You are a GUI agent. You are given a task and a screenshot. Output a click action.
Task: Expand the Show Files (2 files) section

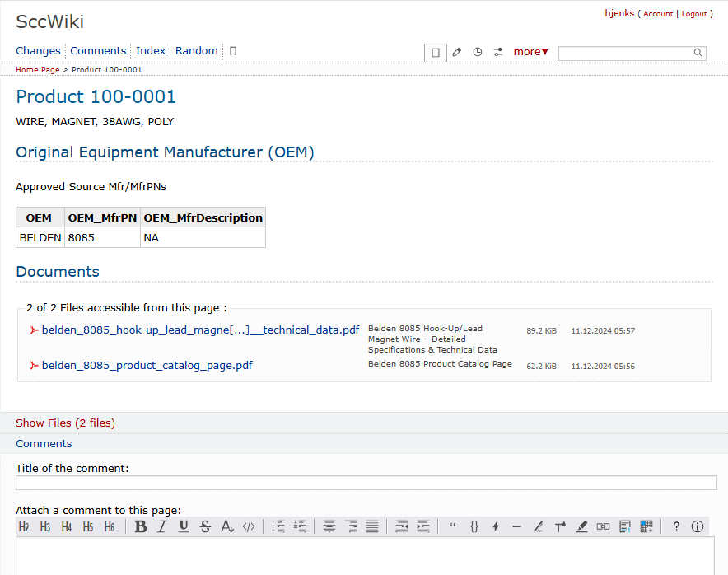[x=65, y=423]
